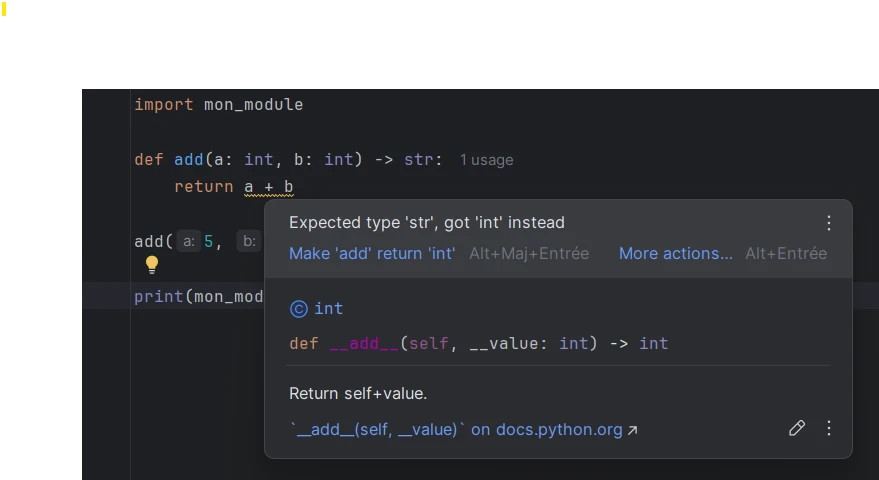Click the 'a:' parameter hint
Image resolution: width=879 pixels, height=480 pixels.
189,241
